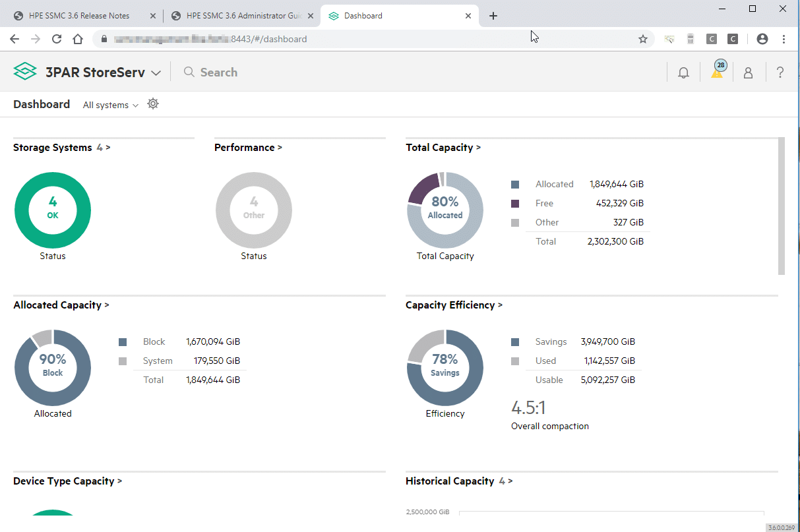
Task: Switch to HPE SSMC 3.6 Release Notes tab
Action: tap(79, 16)
